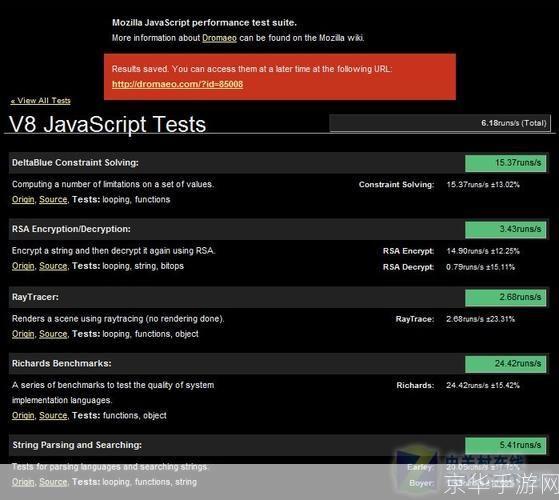Click the green 3.43runs/s RSA bar
559x500 pixels.
tap(506, 229)
